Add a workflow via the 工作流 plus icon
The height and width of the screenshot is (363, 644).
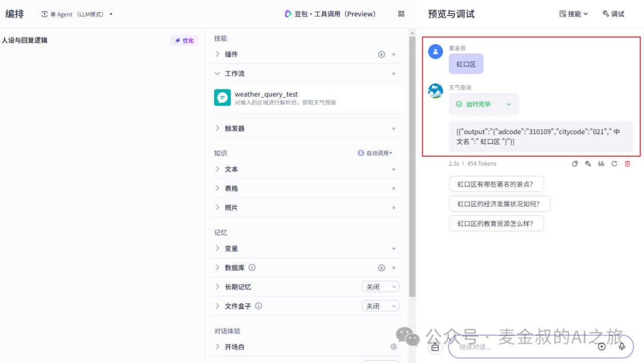tap(394, 73)
